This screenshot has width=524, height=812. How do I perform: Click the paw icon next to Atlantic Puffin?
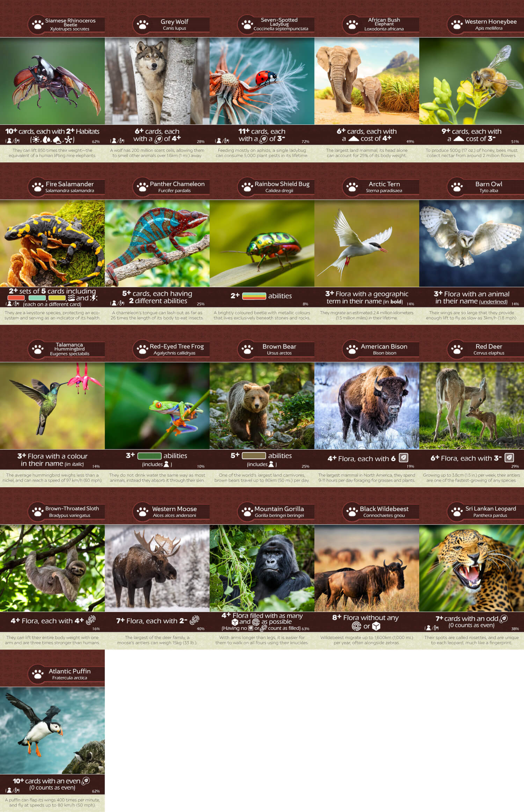pyautogui.click(x=38, y=674)
